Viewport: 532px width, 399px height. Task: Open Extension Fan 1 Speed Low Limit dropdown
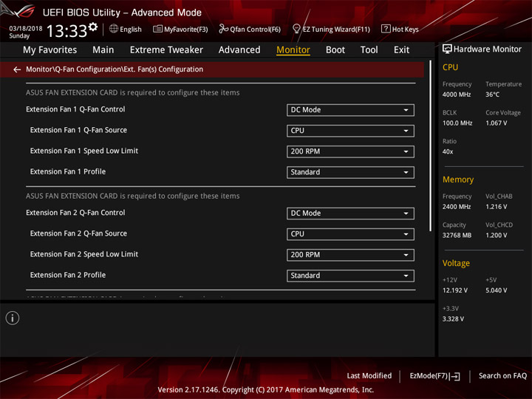click(x=350, y=151)
